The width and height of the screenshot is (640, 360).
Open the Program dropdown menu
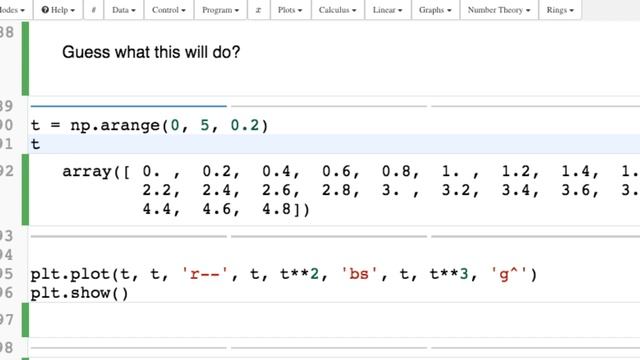click(220, 10)
